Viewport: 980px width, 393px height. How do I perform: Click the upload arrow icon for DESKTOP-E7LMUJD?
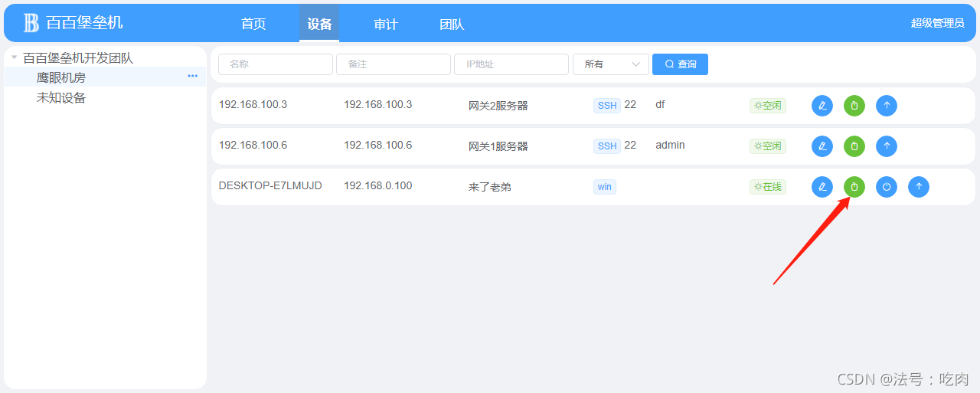[919, 187]
